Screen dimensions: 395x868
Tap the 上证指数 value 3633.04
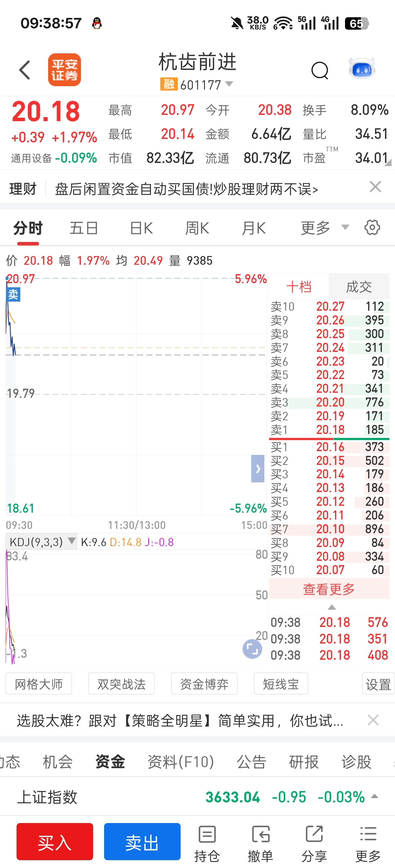233,797
